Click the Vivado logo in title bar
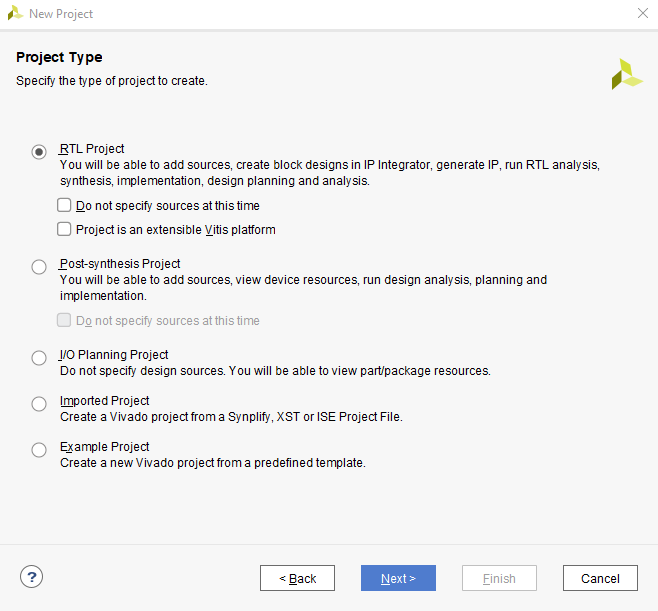658x611 pixels. (x=15, y=13)
